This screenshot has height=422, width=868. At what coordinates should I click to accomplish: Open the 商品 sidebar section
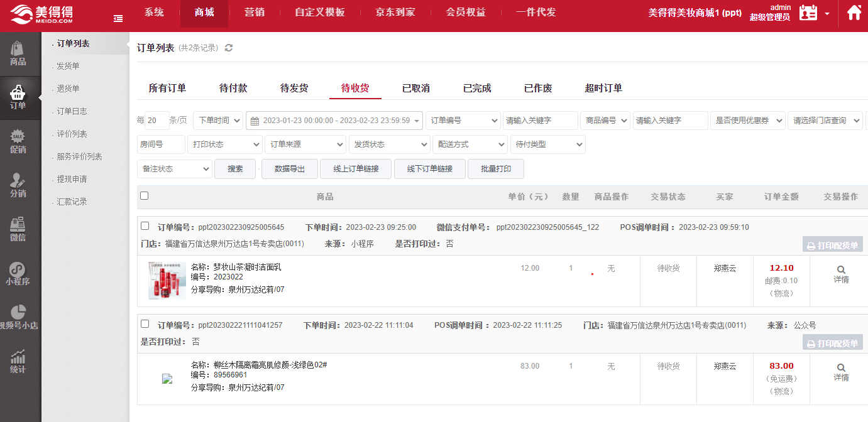tap(18, 54)
